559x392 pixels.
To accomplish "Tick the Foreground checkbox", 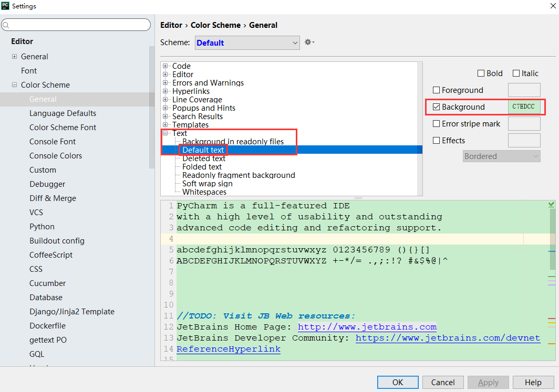I will point(436,90).
